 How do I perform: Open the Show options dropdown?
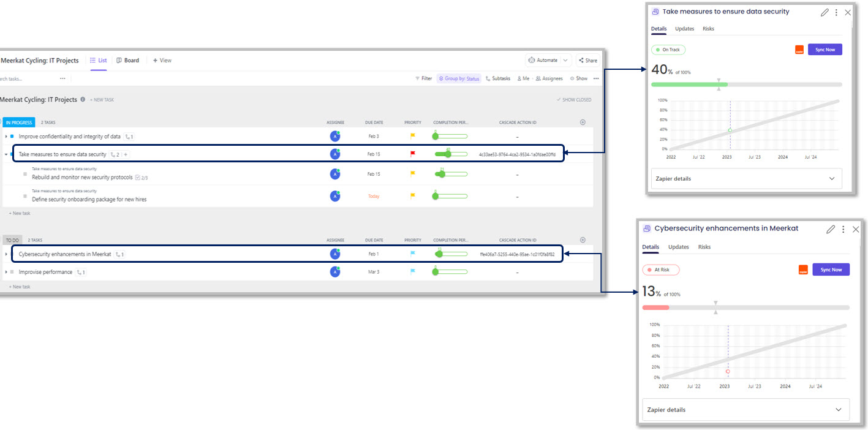click(x=578, y=78)
